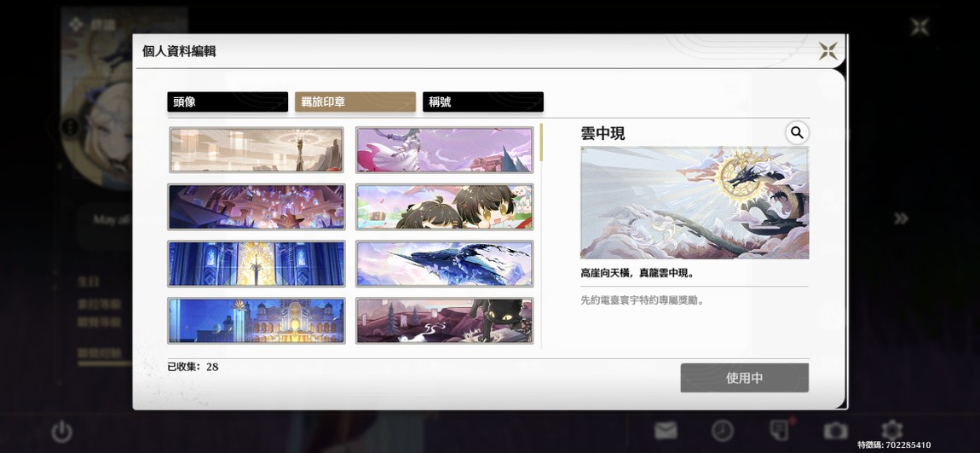
Task: Click the 使用中 button
Action: pyautogui.click(x=745, y=378)
